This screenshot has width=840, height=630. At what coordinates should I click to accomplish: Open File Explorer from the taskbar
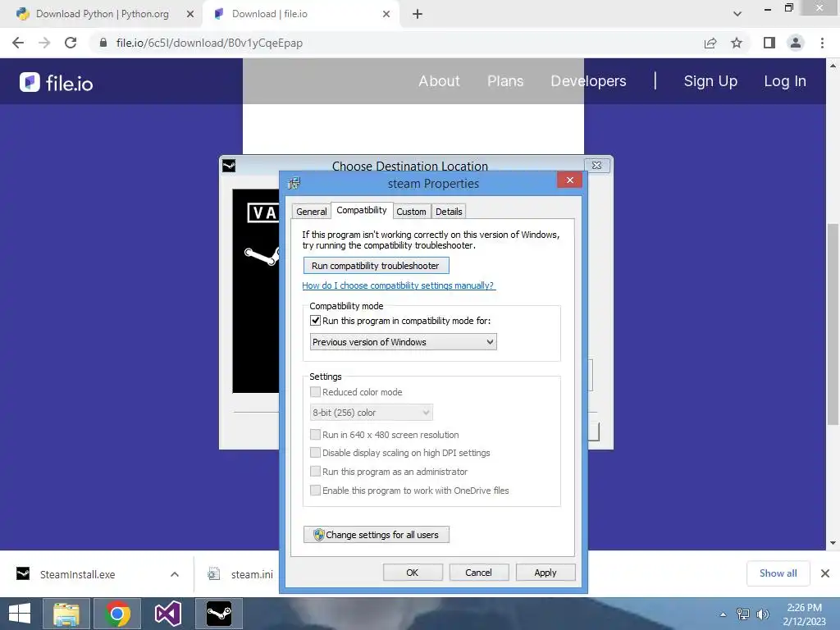pyautogui.click(x=66, y=614)
